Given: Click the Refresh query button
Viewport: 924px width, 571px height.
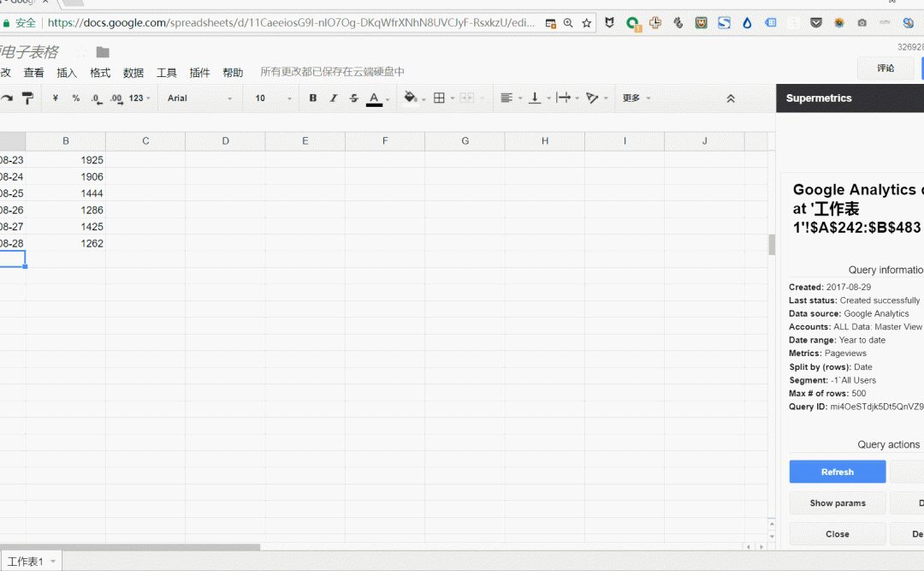Looking at the screenshot, I should (838, 472).
